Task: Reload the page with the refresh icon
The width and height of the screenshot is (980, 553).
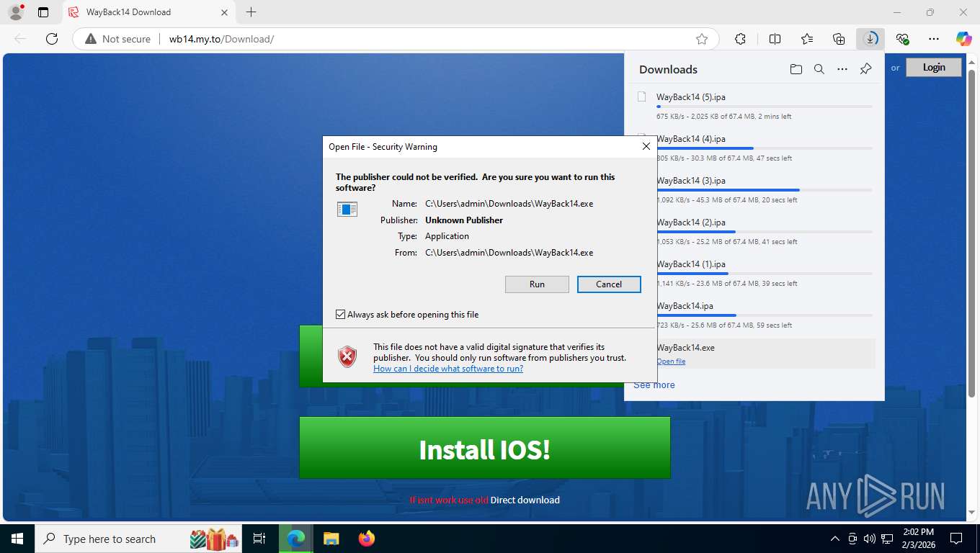Action: tap(52, 39)
